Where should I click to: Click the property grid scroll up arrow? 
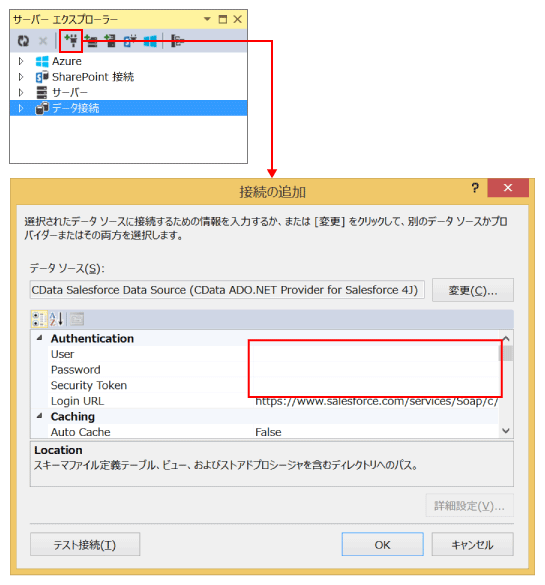coord(506,338)
